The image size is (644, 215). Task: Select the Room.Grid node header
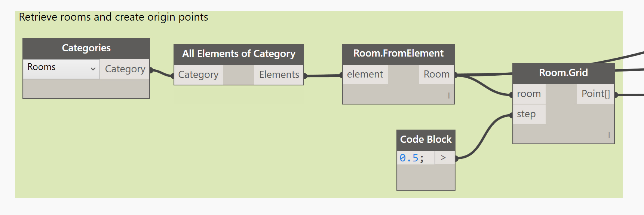click(563, 73)
